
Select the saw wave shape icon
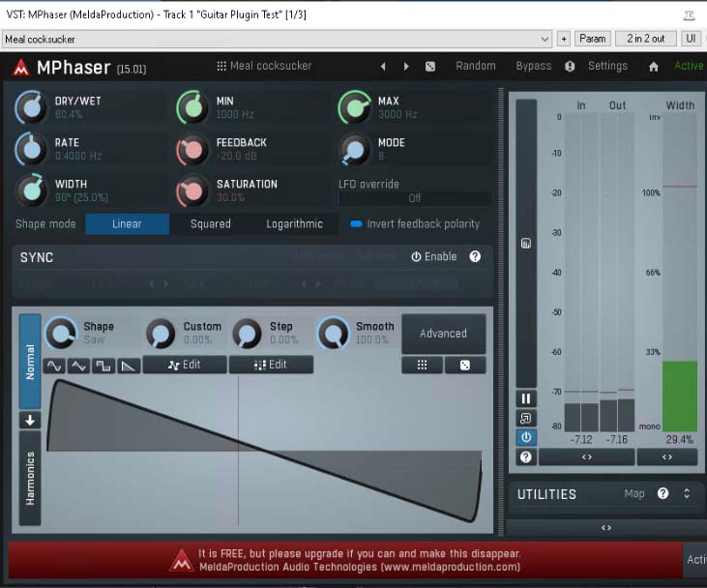pyautogui.click(x=128, y=366)
